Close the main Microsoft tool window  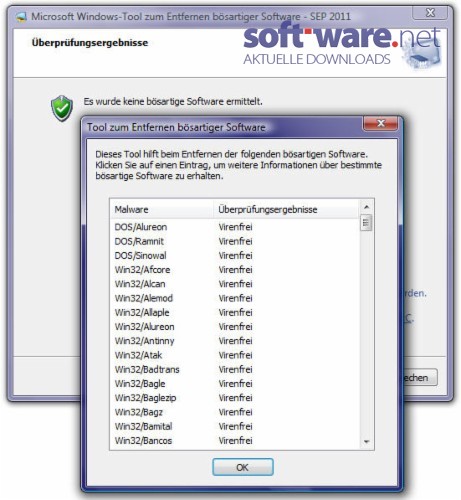click(x=430, y=13)
